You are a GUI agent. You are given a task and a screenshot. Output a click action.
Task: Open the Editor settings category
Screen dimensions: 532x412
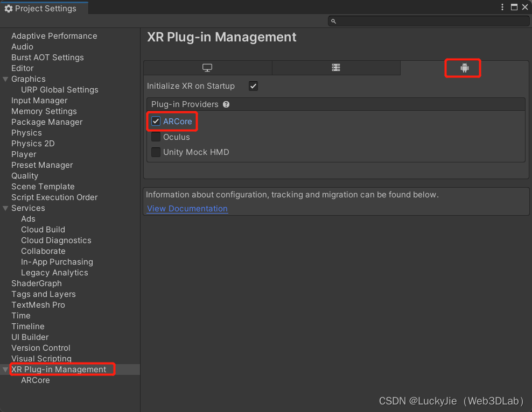[23, 68]
